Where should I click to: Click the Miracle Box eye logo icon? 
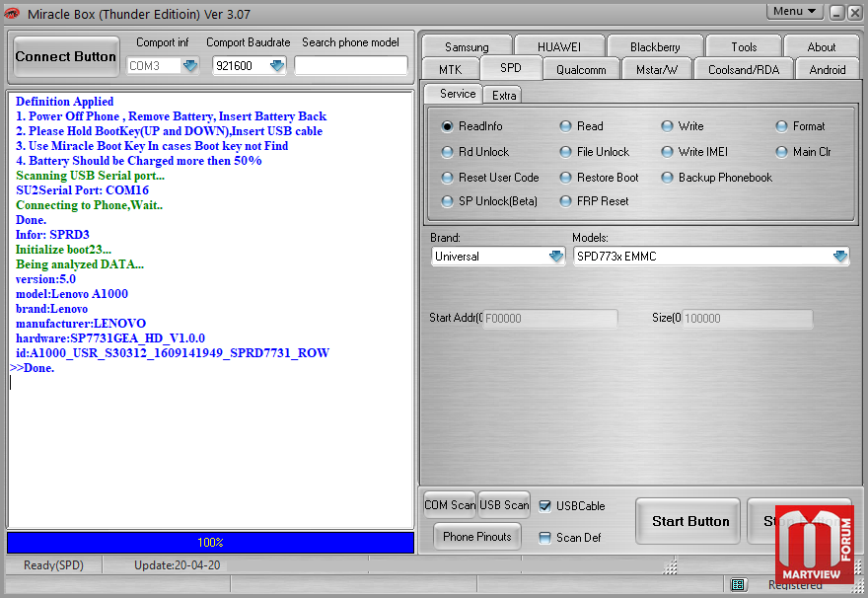13,12
